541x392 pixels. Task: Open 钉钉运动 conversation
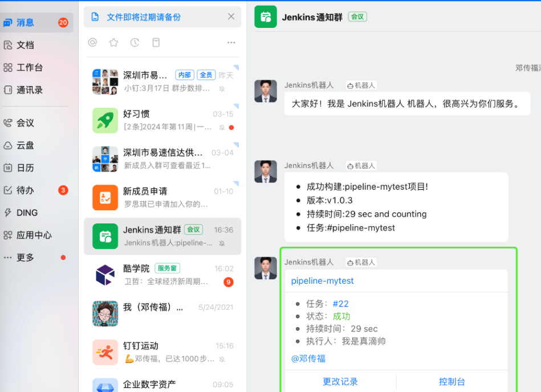[x=162, y=352]
